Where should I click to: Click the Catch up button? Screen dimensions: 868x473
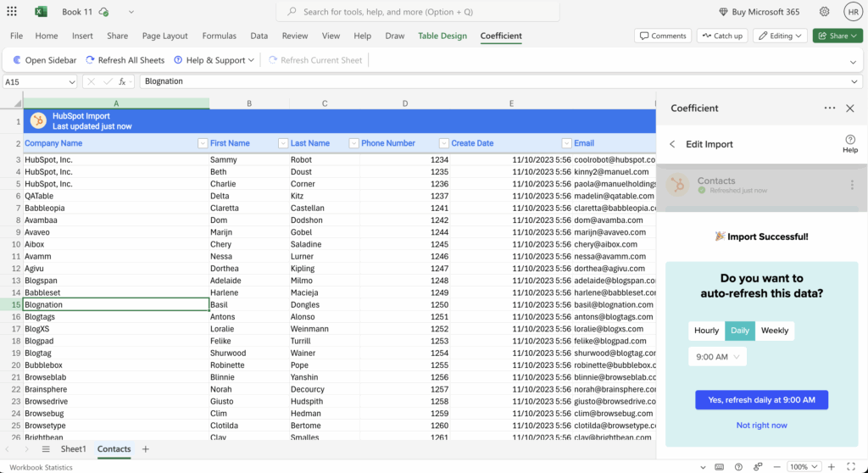(x=722, y=36)
